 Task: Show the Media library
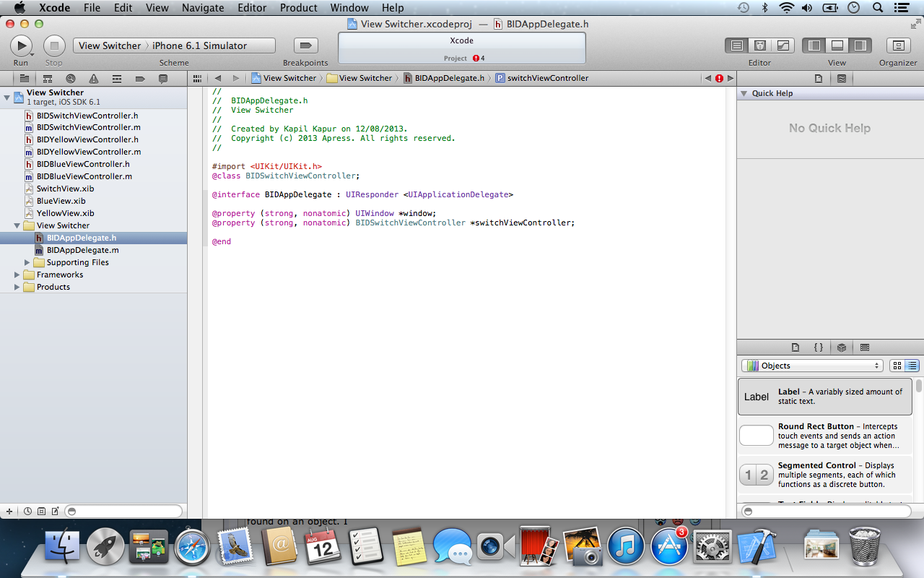coord(865,348)
